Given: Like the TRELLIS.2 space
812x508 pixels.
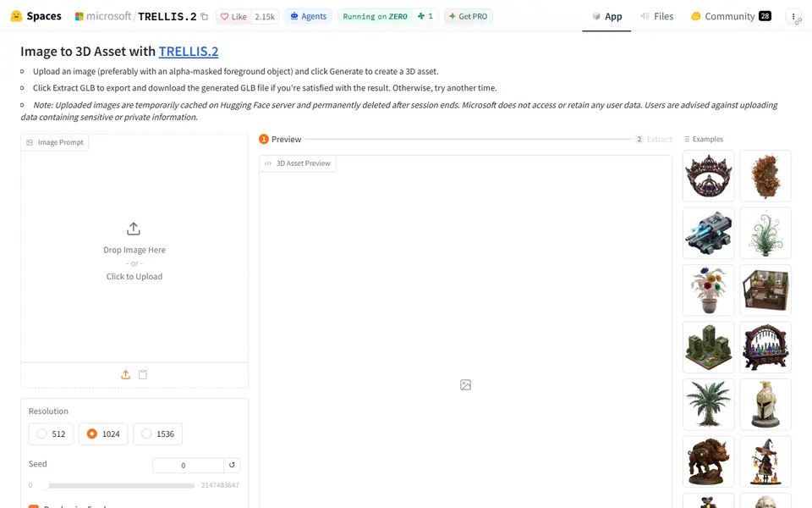Looking at the screenshot, I should point(233,17).
